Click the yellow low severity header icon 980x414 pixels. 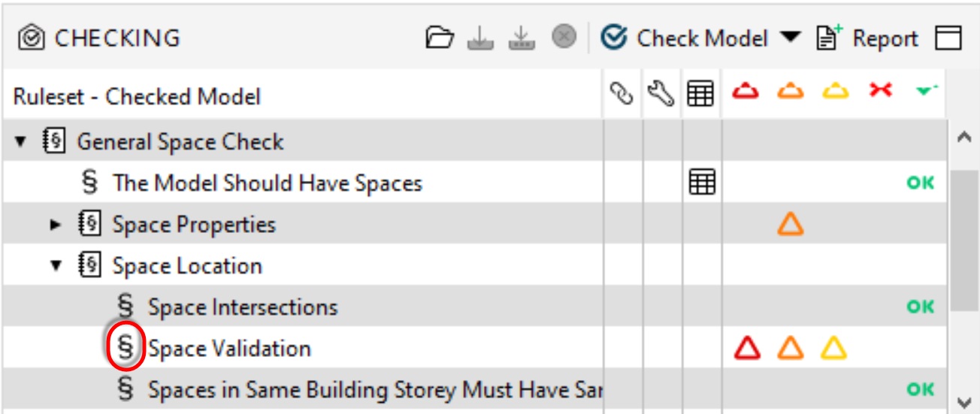coord(834,92)
